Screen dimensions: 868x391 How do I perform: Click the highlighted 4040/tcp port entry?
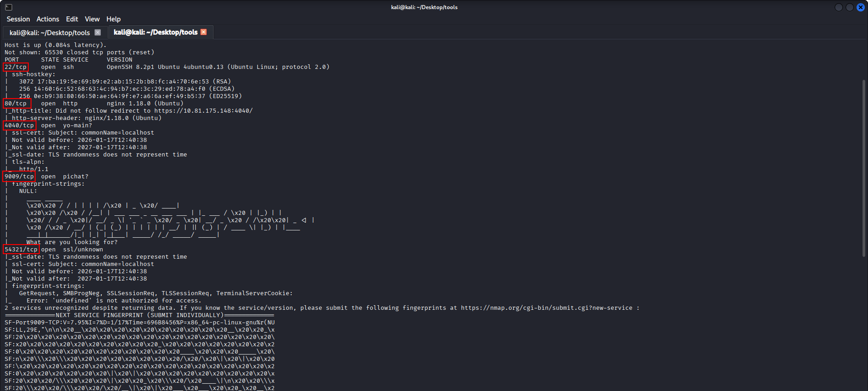click(19, 125)
